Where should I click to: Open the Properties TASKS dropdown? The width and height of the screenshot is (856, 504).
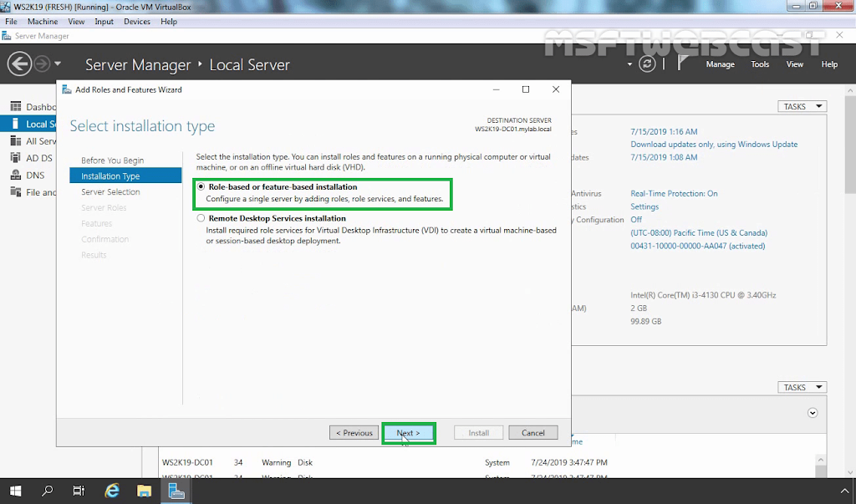pyautogui.click(x=802, y=106)
